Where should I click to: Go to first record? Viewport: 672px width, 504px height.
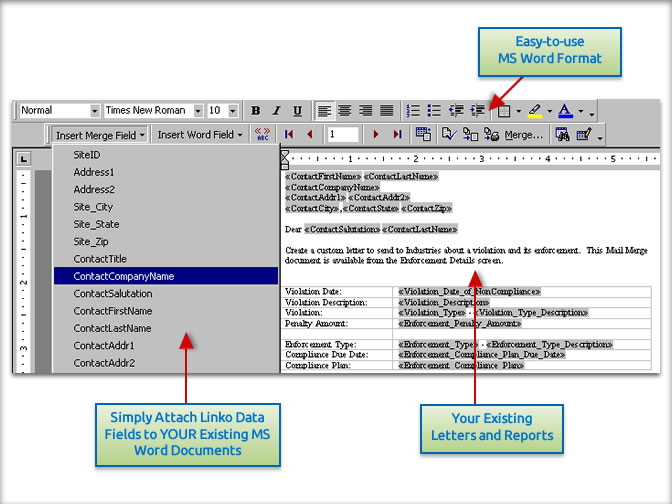pos(289,135)
